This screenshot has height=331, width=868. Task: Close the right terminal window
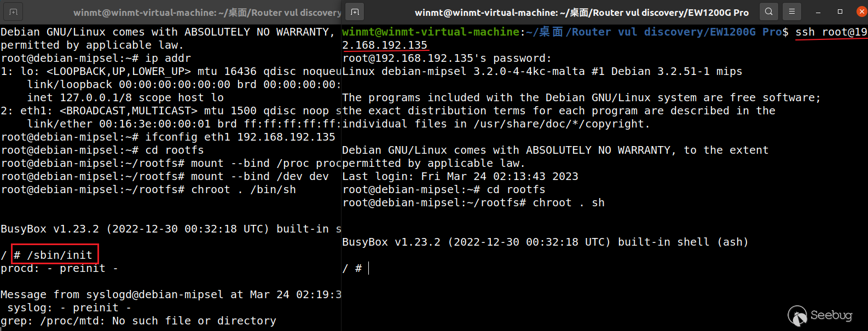pos(861,11)
